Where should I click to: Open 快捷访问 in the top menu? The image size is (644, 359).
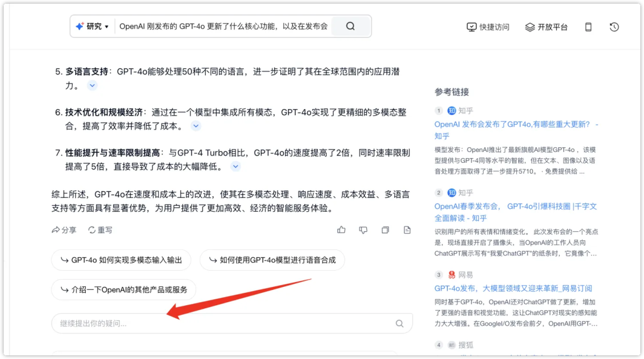(x=488, y=26)
